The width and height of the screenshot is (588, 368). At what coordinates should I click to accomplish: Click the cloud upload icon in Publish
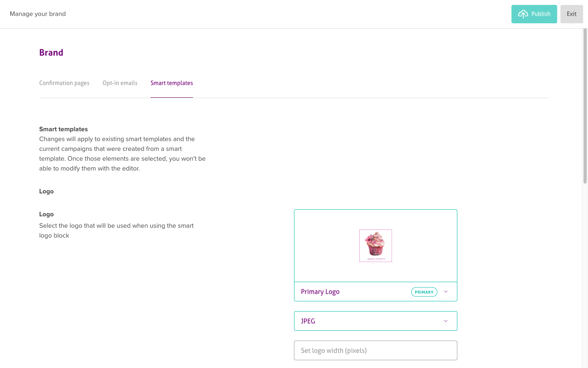click(x=523, y=14)
